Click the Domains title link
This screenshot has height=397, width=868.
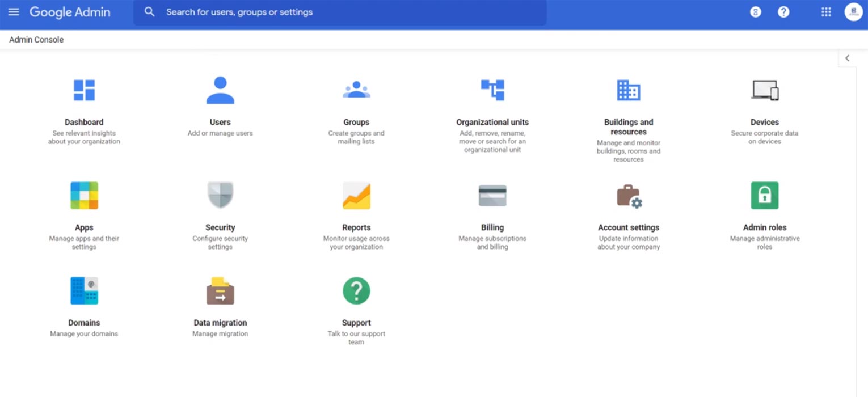click(84, 323)
